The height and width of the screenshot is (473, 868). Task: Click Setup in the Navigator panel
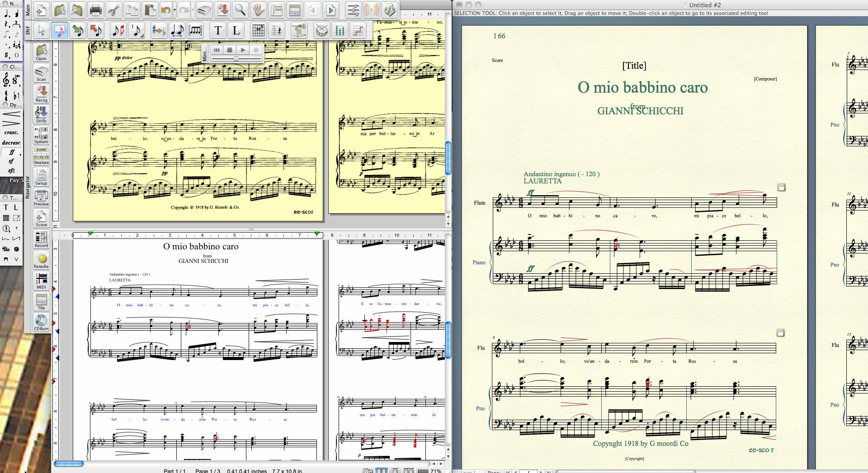pyautogui.click(x=41, y=177)
